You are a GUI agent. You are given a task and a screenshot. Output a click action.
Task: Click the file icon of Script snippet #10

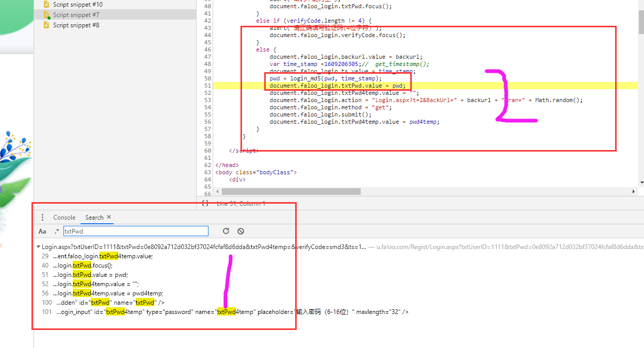point(47,4)
